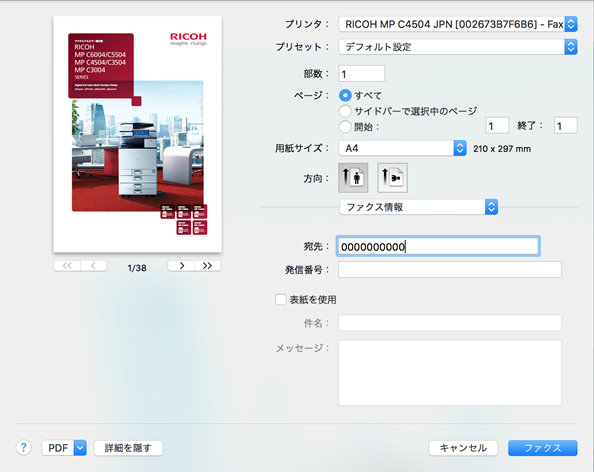Click 詳細を隠す button

(128, 448)
